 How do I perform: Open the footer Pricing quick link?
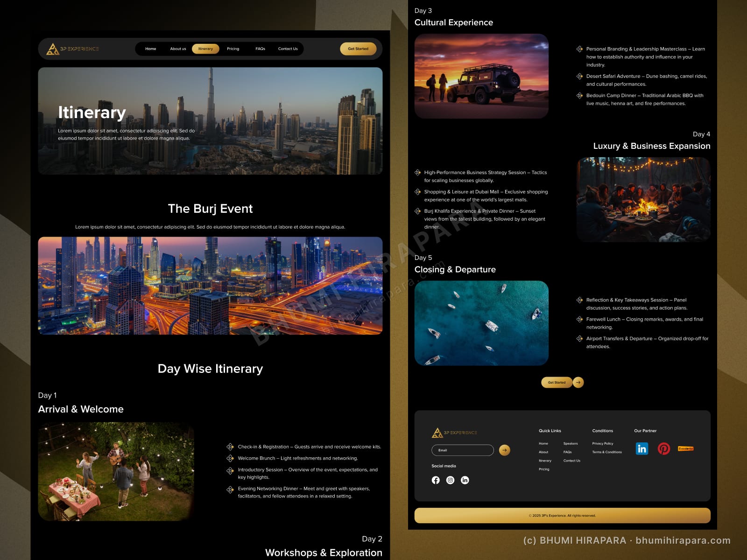tap(544, 469)
